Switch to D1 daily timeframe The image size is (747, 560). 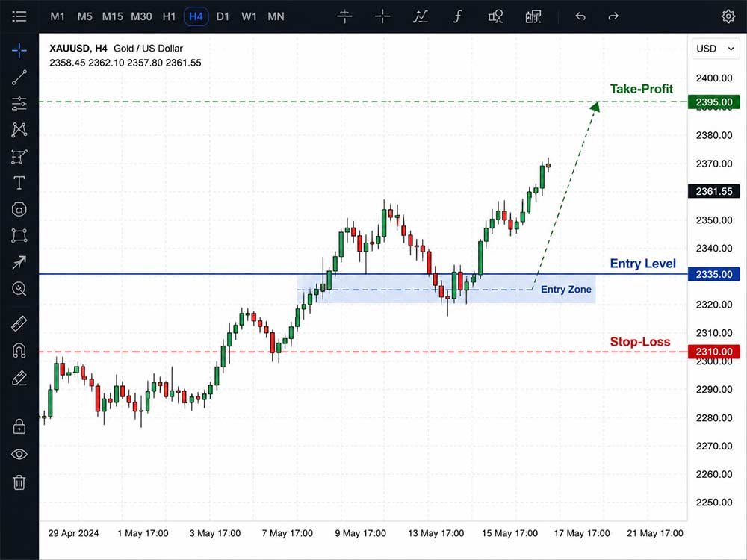pos(223,16)
